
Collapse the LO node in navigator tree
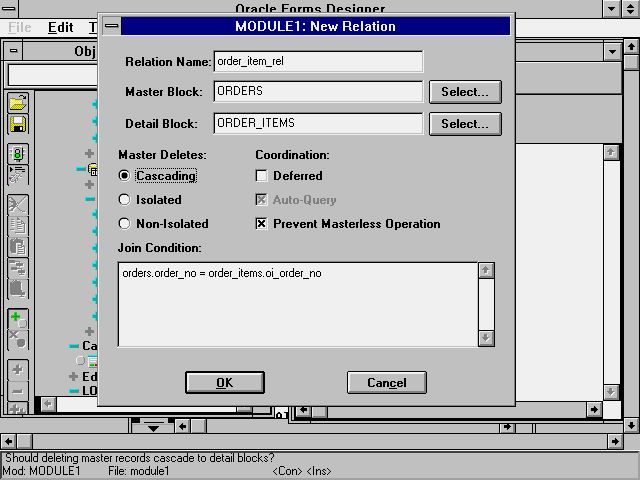pos(73,390)
